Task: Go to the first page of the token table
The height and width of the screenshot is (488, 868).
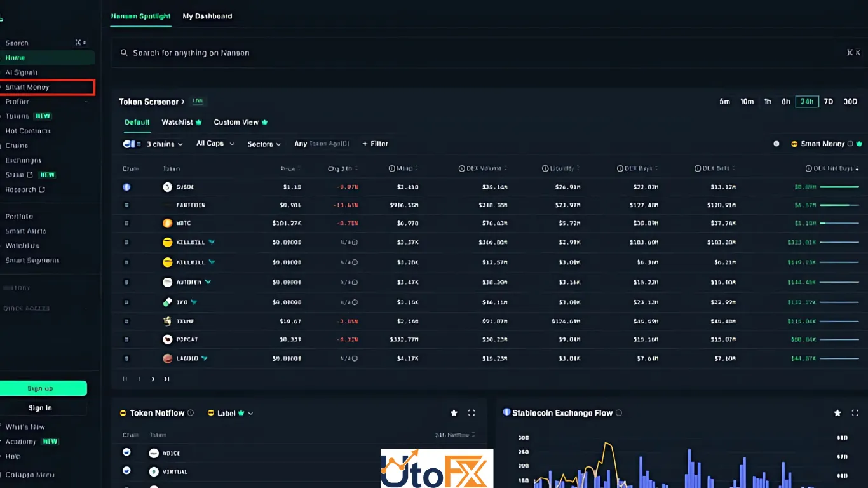Action: click(125, 379)
